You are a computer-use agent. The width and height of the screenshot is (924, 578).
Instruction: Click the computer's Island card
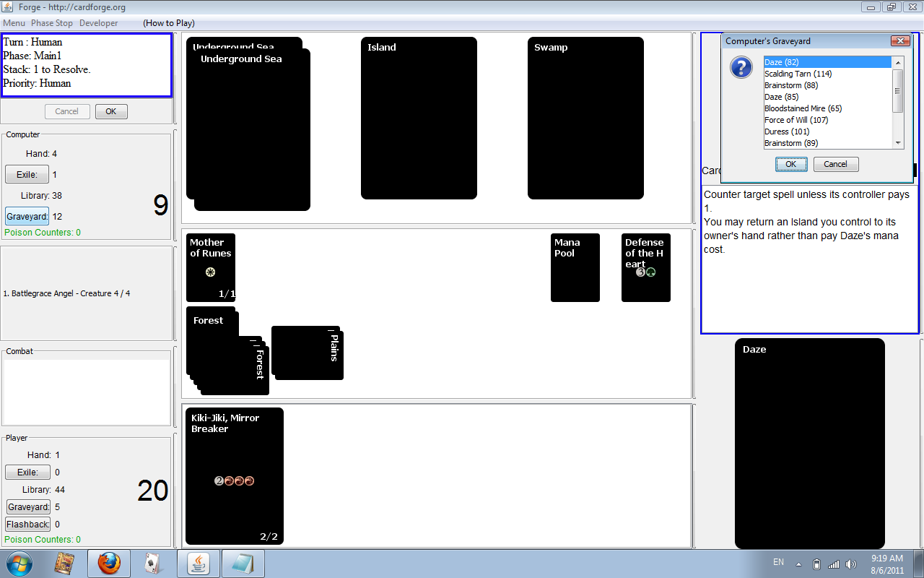tap(419, 118)
